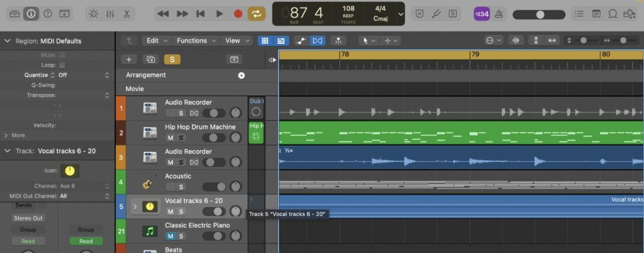Toggle the Inspector info button
The image size is (644, 253).
(x=31, y=14)
